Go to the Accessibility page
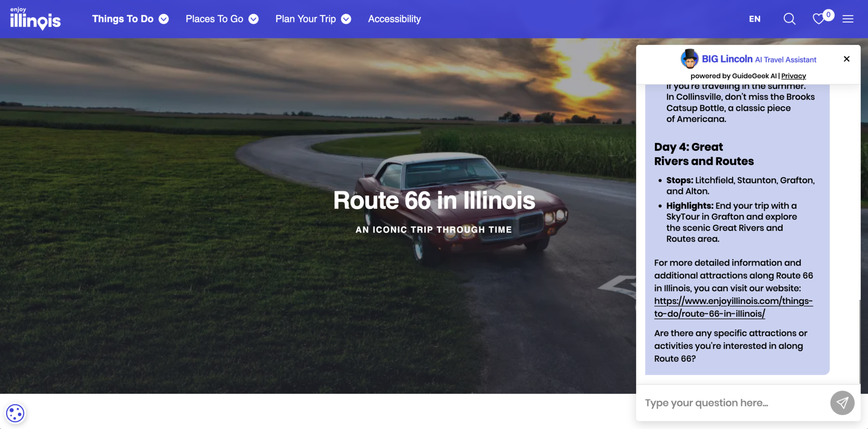The height and width of the screenshot is (429, 868). [394, 19]
